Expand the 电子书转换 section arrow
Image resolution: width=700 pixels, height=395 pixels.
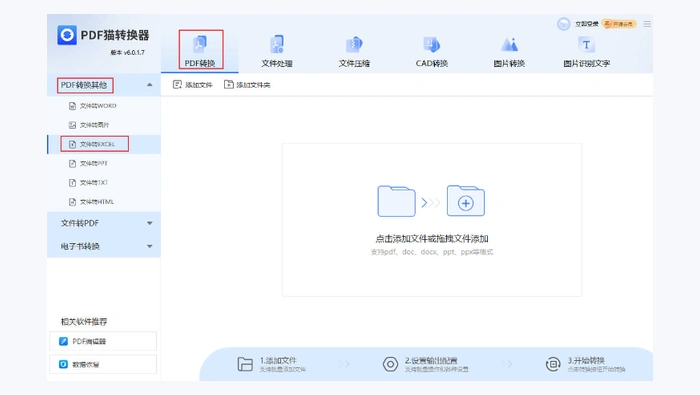pos(150,246)
